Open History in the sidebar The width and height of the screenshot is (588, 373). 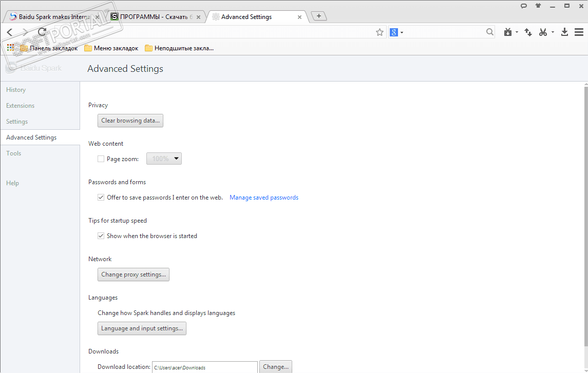tap(16, 90)
